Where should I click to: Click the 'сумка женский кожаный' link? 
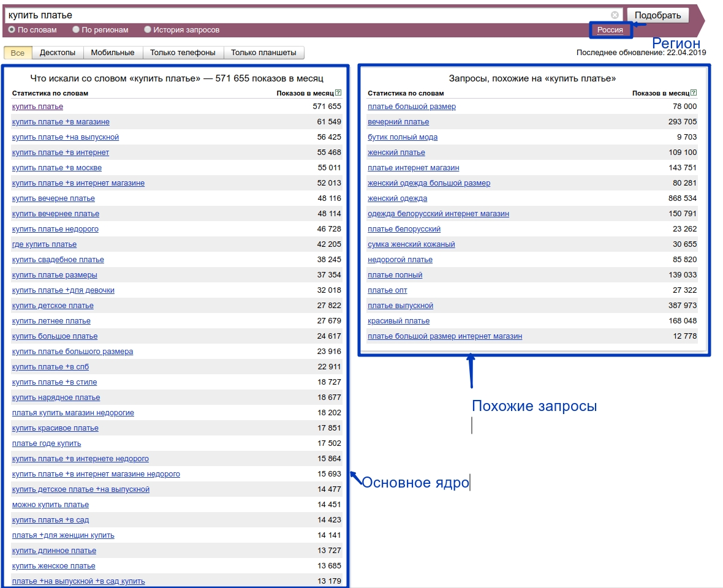coord(411,244)
